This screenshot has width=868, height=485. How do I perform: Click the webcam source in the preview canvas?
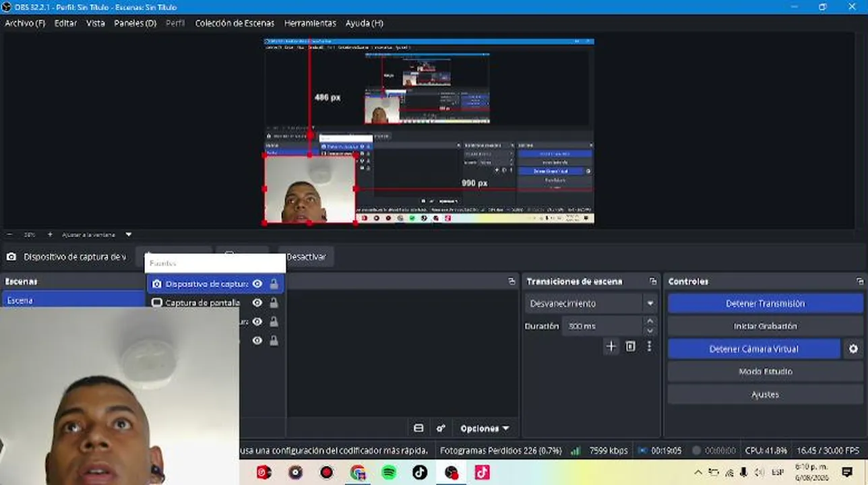pos(309,189)
